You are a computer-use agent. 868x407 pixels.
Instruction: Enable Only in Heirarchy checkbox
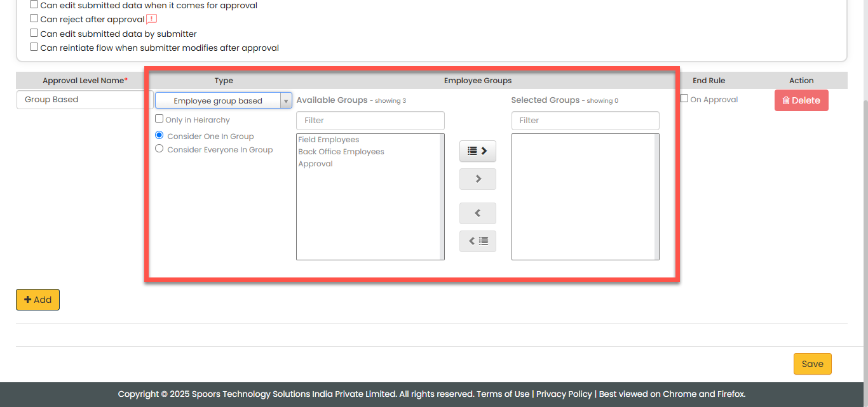(x=159, y=119)
